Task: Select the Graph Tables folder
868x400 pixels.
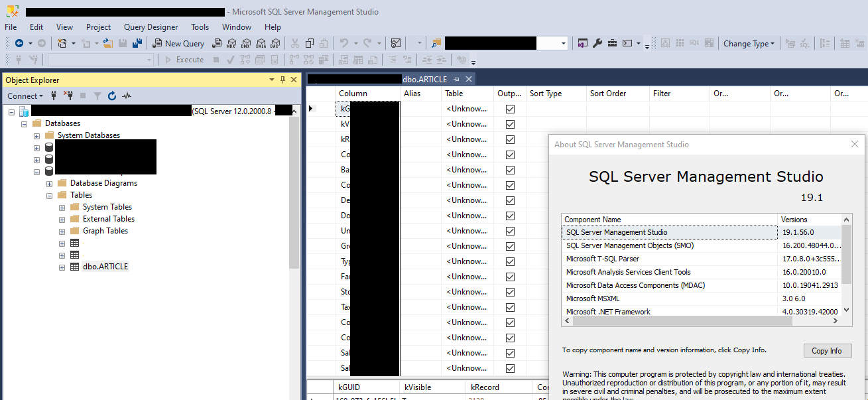Action: click(105, 231)
